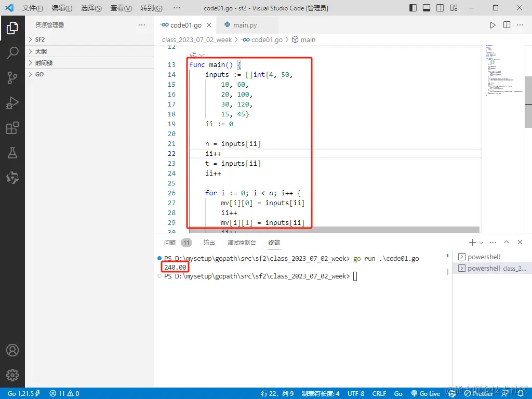Open the 文件(F) menu

(33, 8)
